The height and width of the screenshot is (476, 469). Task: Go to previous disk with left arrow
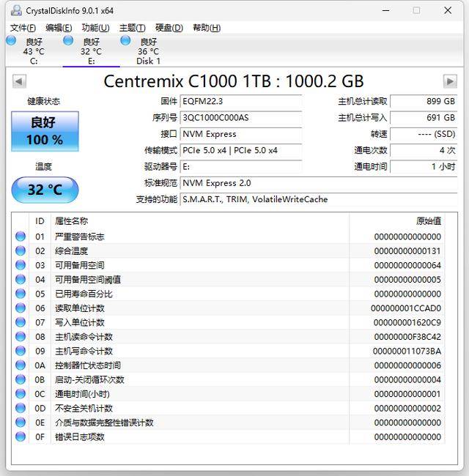[x=19, y=81]
